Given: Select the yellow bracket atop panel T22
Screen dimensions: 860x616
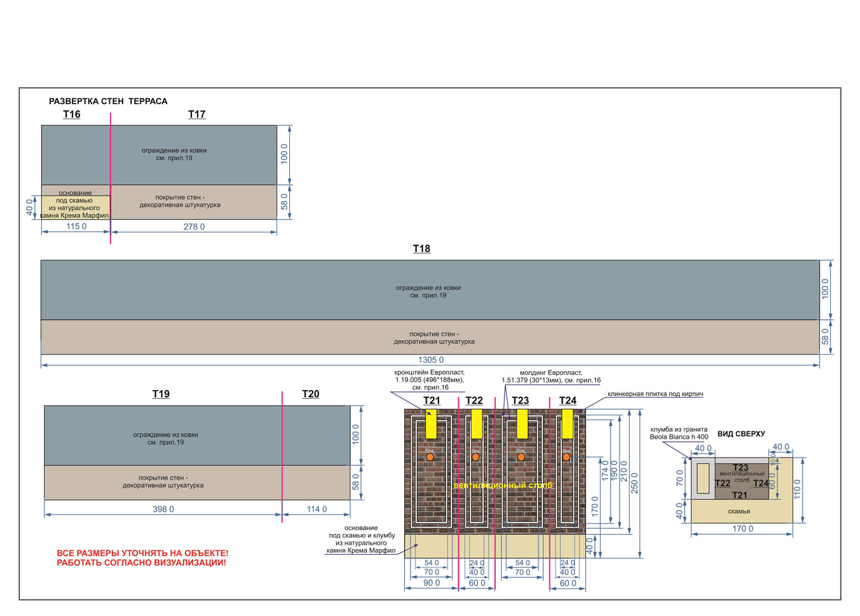Looking at the screenshot, I should coord(477,423).
